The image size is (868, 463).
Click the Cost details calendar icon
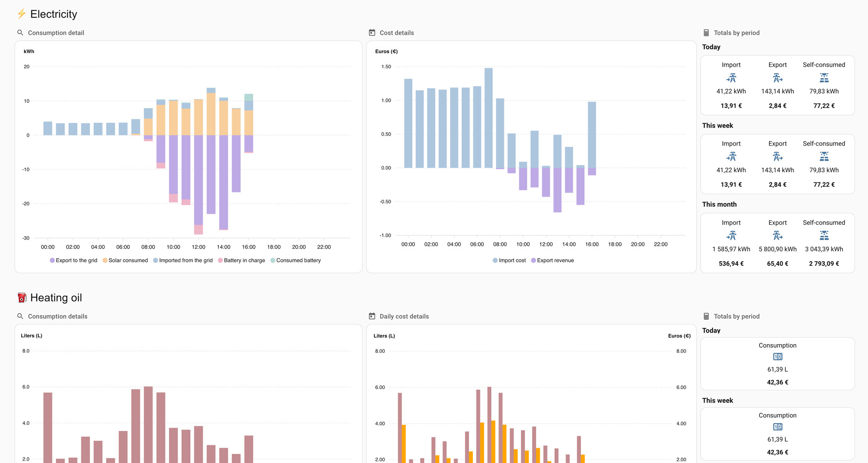(x=372, y=33)
